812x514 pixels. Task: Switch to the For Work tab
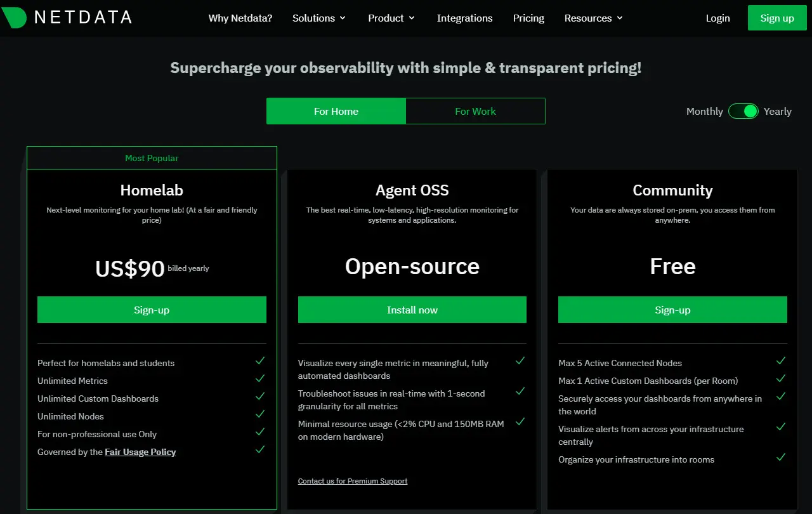tap(475, 112)
